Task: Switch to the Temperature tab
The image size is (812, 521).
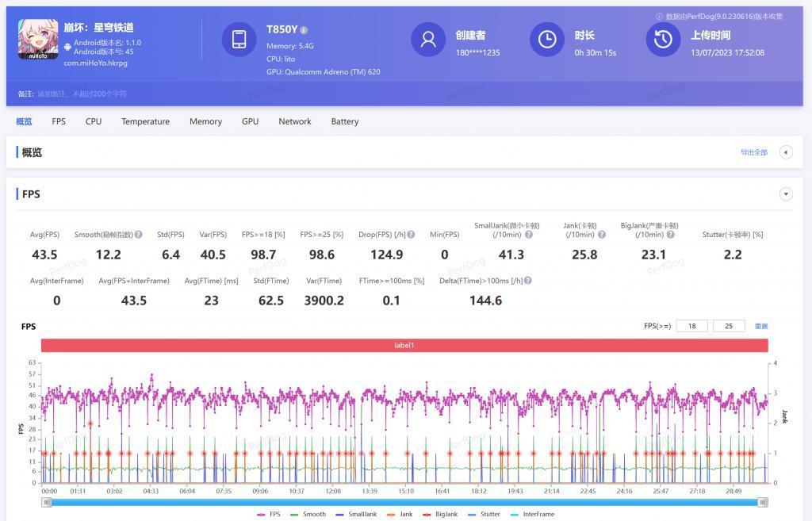Action: 146,121
